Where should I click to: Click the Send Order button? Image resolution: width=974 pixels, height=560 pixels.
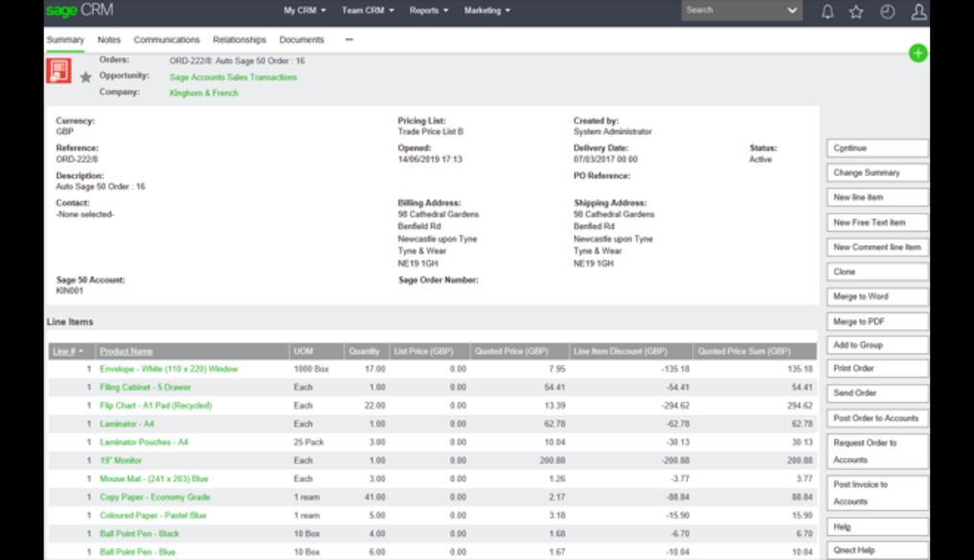(x=877, y=393)
